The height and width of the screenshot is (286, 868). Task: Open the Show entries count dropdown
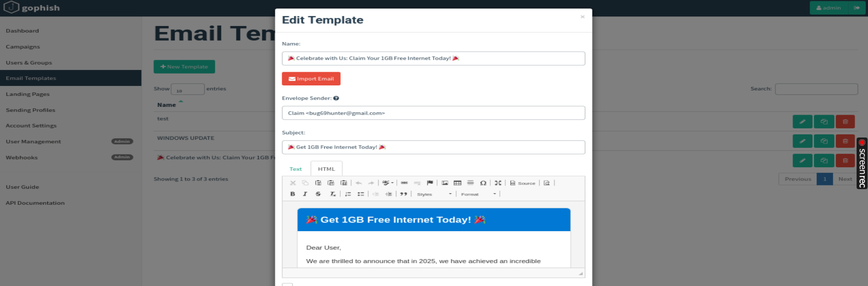pos(187,89)
